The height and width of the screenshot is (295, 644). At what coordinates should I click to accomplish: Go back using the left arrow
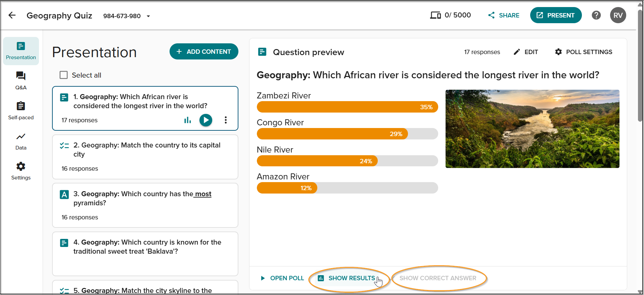coord(12,15)
